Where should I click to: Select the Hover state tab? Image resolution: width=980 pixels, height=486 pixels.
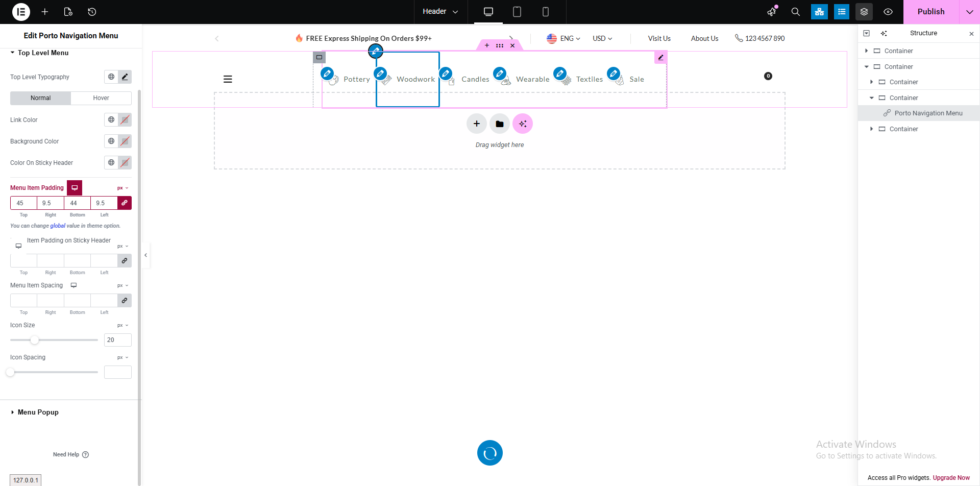click(101, 98)
